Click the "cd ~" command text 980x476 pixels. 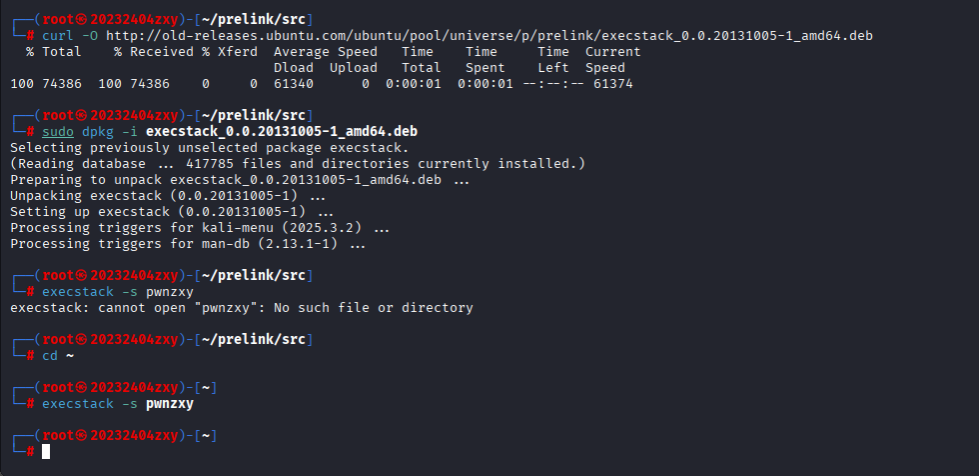coord(58,356)
